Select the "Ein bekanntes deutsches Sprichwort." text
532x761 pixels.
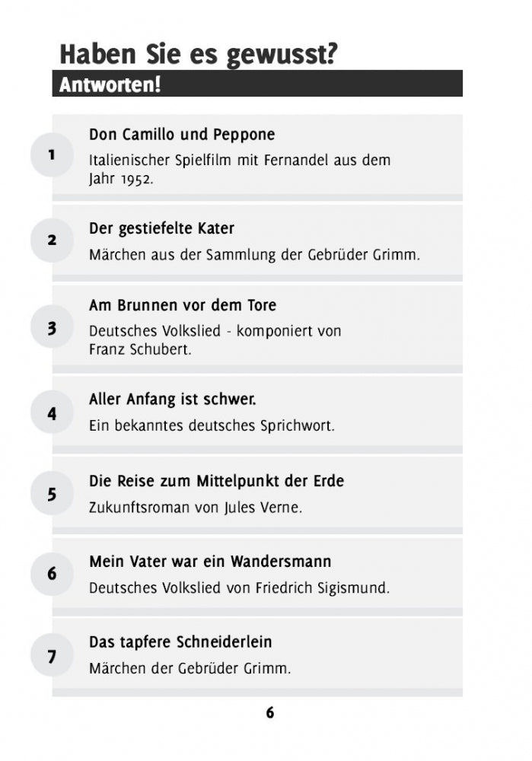(212, 425)
